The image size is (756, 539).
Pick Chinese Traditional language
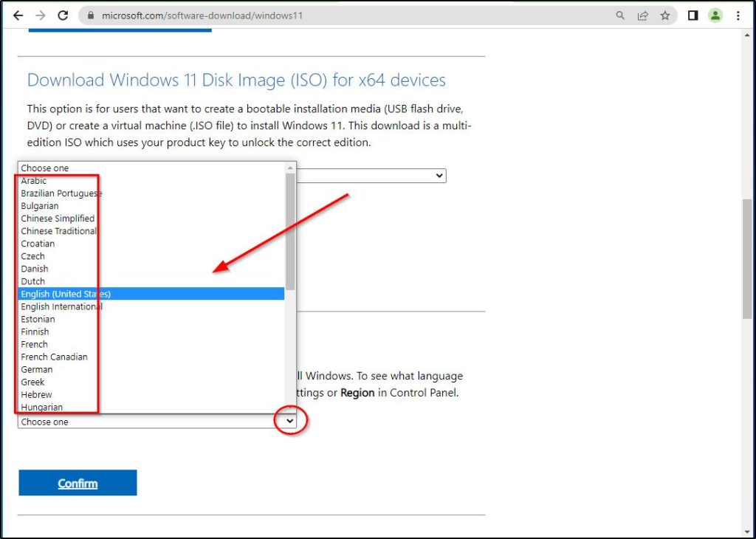(151, 231)
